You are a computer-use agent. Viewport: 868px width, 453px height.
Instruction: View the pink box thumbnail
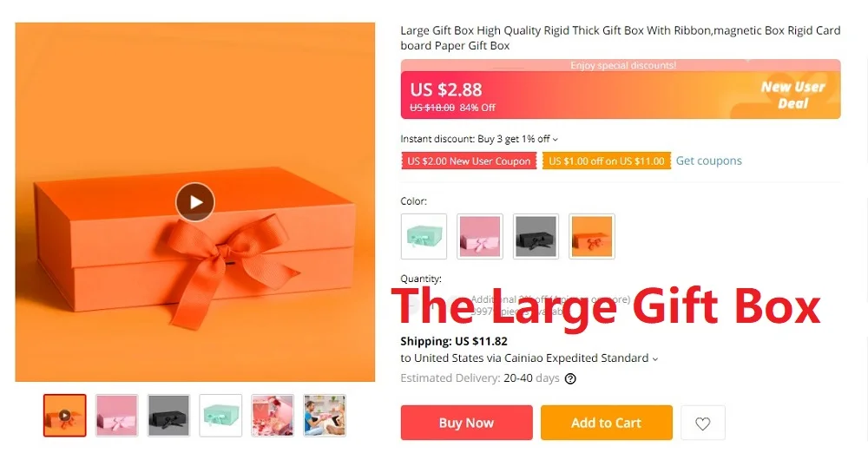[x=117, y=416]
